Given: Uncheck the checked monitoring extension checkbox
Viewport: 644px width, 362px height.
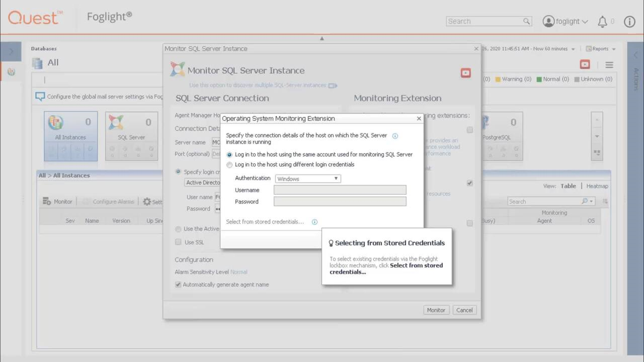Looking at the screenshot, I should coord(469,183).
